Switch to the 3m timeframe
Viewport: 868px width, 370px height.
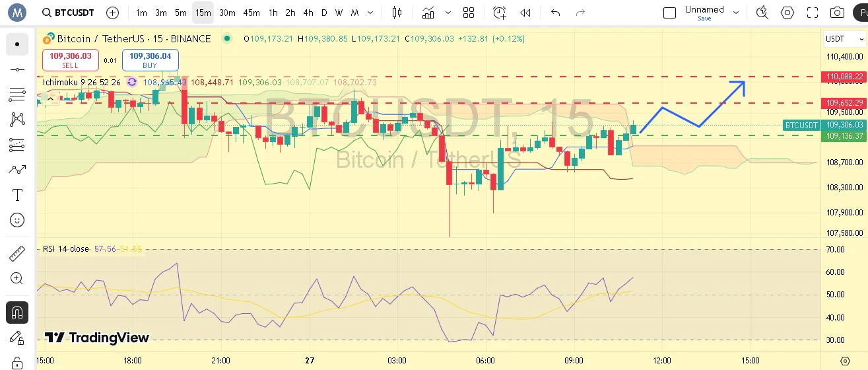(161, 13)
